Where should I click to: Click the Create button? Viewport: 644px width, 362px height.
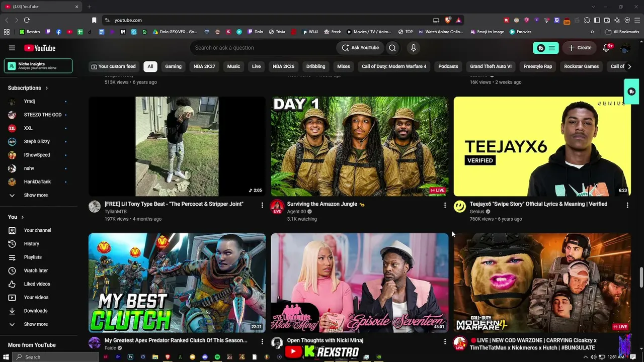580,48
